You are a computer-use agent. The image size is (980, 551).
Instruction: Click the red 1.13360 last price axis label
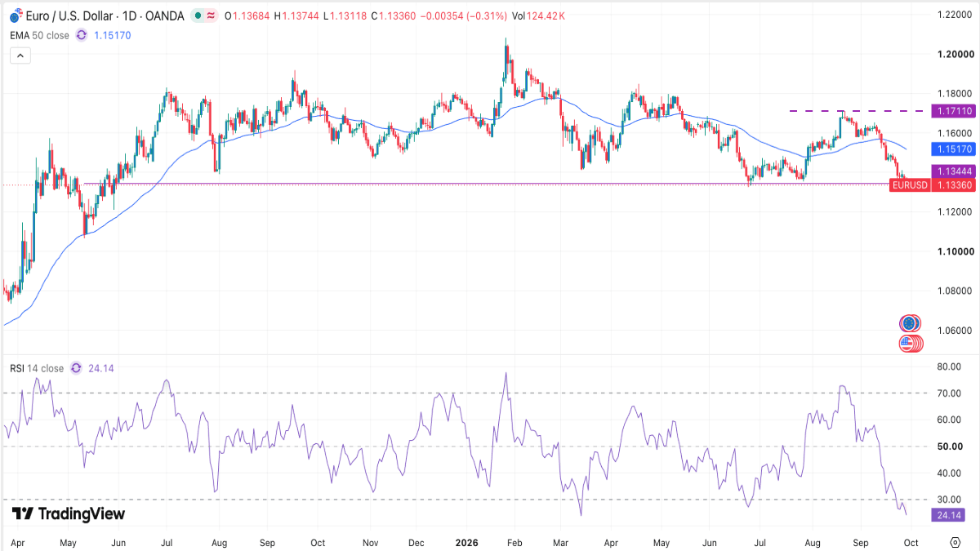955,185
